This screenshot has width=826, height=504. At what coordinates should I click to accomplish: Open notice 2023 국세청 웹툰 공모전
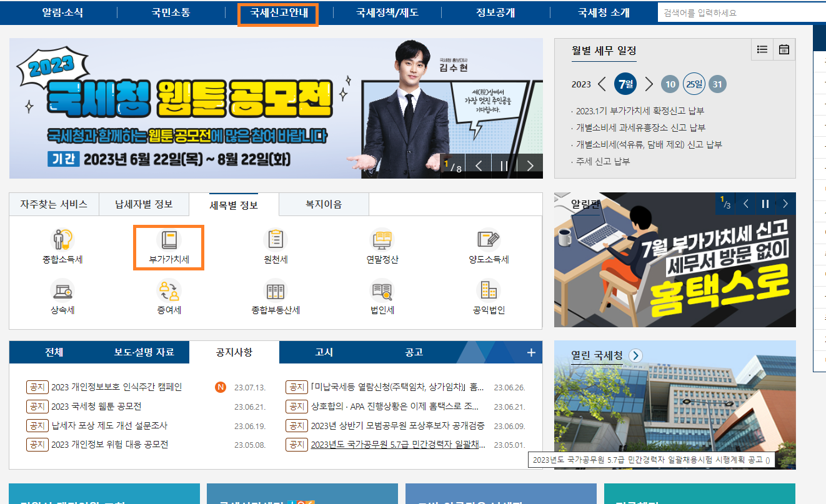pyautogui.click(x=96, y=407)
